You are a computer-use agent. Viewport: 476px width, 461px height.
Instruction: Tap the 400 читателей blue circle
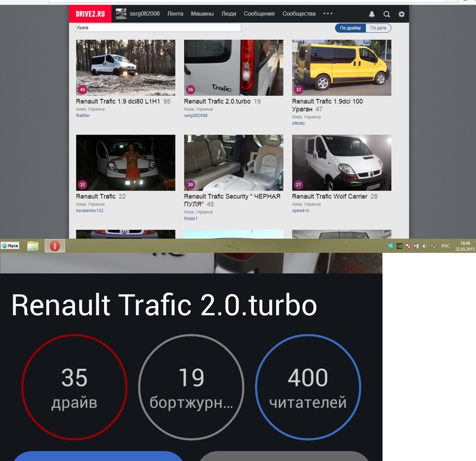[x=308, y=387]
